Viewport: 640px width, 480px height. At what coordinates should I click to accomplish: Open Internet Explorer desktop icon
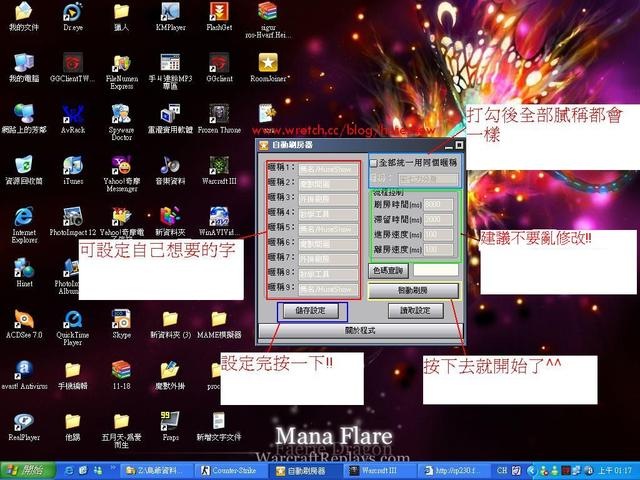(x=24, y=224)
